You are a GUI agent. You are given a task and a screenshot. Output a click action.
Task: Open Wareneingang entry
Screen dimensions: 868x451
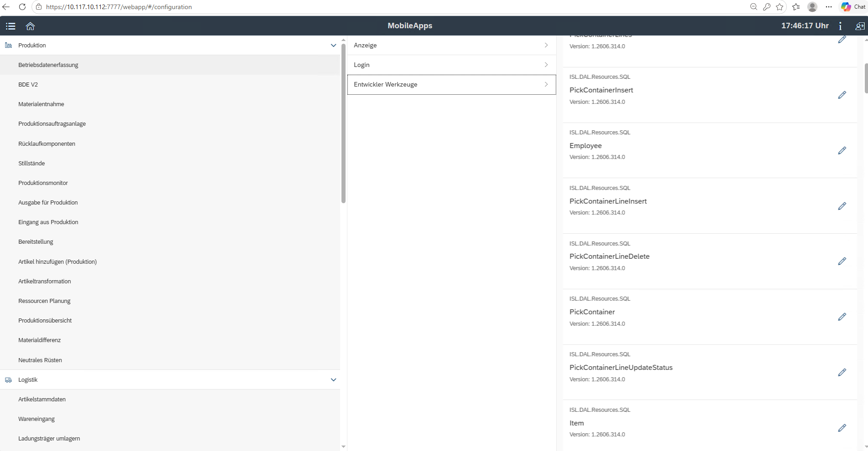pyautogui.click(x=170, y=419)
